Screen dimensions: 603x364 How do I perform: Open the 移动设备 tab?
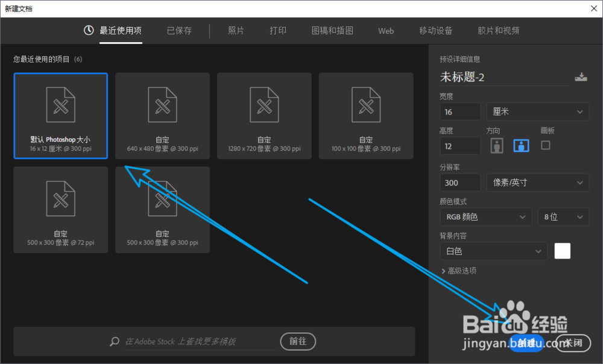[x=436, y=31]
